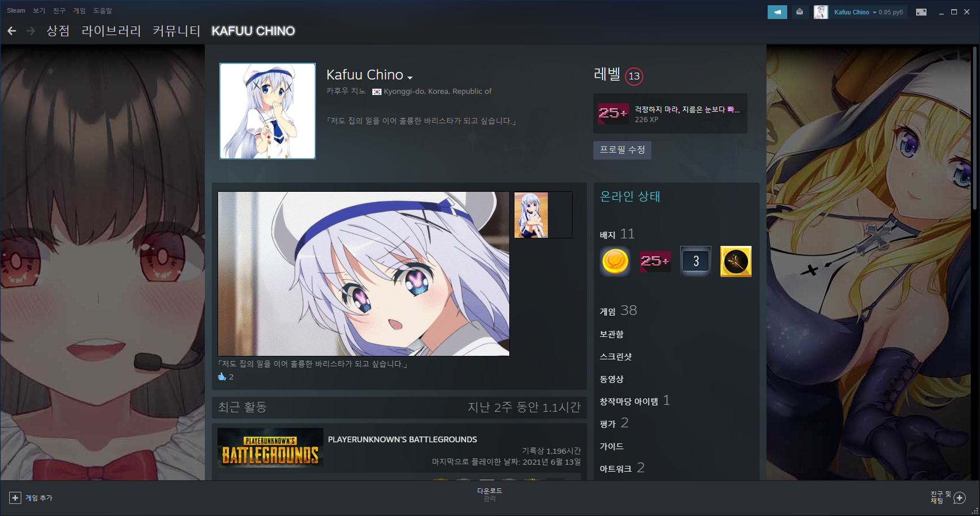Screen dimensions: 980x516
Task: Open the large featured artwork image
Action: pyautogui.click(x=364, y=274)
